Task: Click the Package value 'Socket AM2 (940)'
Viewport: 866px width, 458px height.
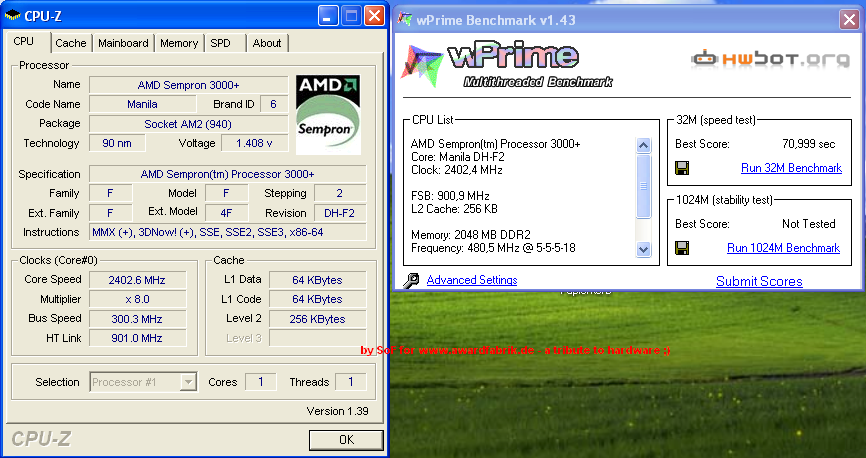Action: point(188,124)
